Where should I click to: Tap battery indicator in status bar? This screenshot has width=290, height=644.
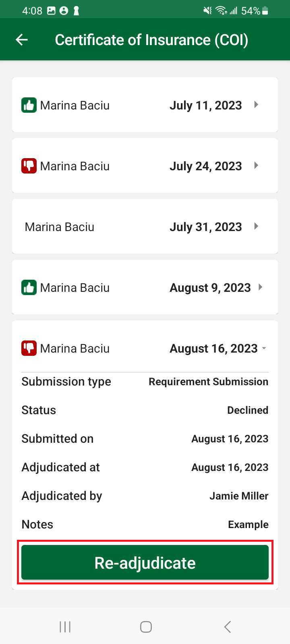click(x=265, y=11)
